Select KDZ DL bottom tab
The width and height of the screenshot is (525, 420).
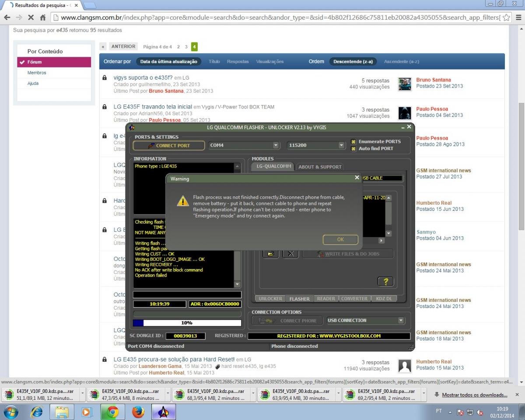pos(384,299)
